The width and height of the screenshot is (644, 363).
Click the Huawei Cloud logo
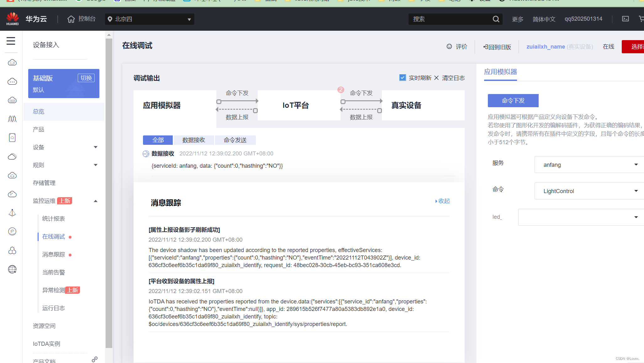[13, 19]
